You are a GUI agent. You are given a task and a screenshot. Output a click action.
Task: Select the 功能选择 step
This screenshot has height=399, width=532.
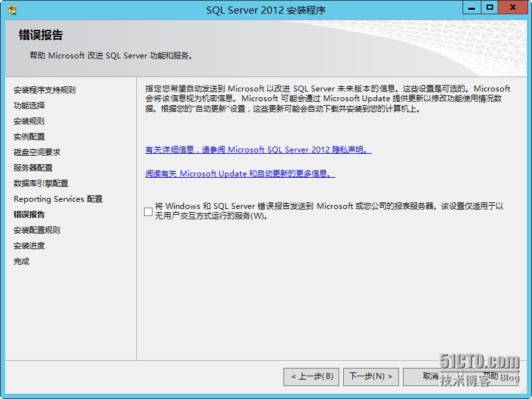[x=29, y=106]
